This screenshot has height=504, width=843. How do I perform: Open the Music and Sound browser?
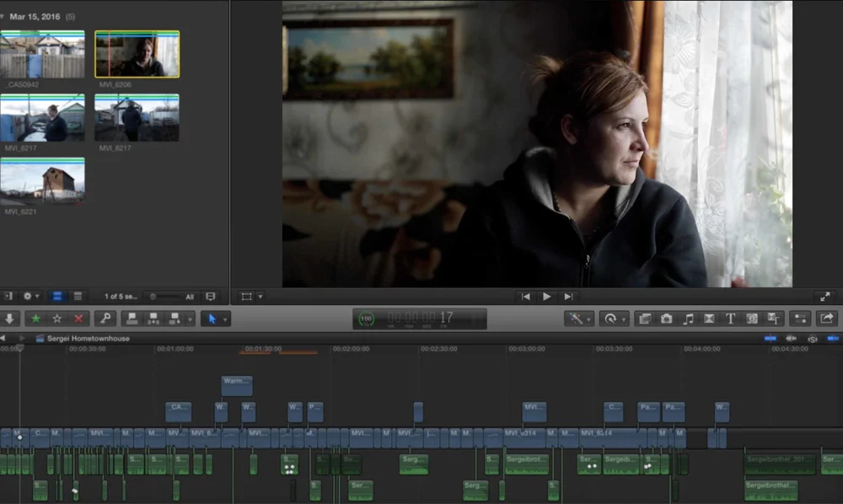coord(688,319)
